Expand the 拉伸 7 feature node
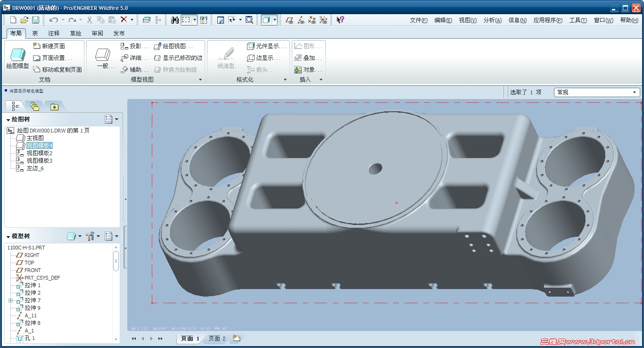 pyautogui.click(x=10, y=300)
